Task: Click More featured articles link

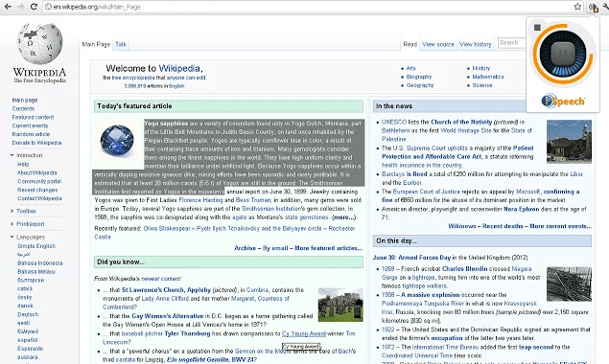Action: [x=329, y=248]
